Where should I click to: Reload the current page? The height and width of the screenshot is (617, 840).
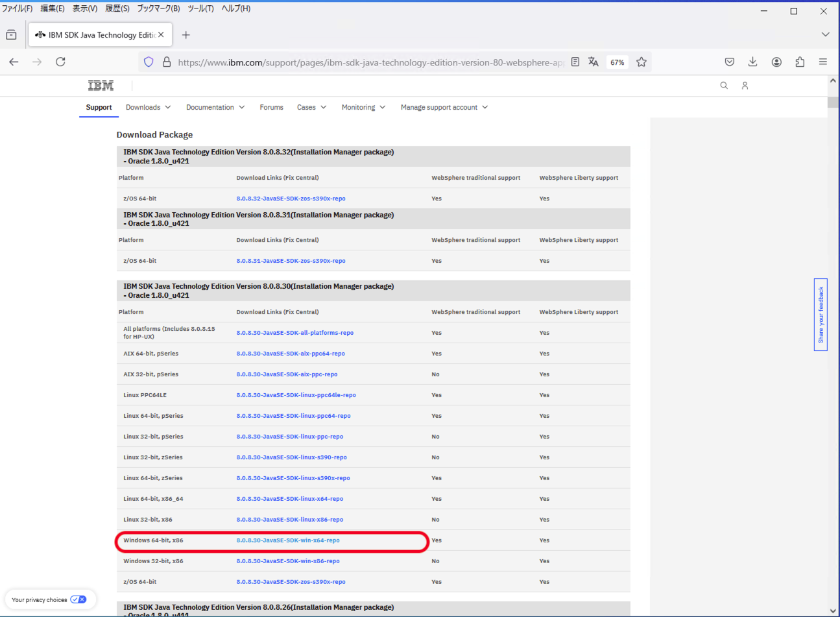pyautogui.click(x=60, y=62)
